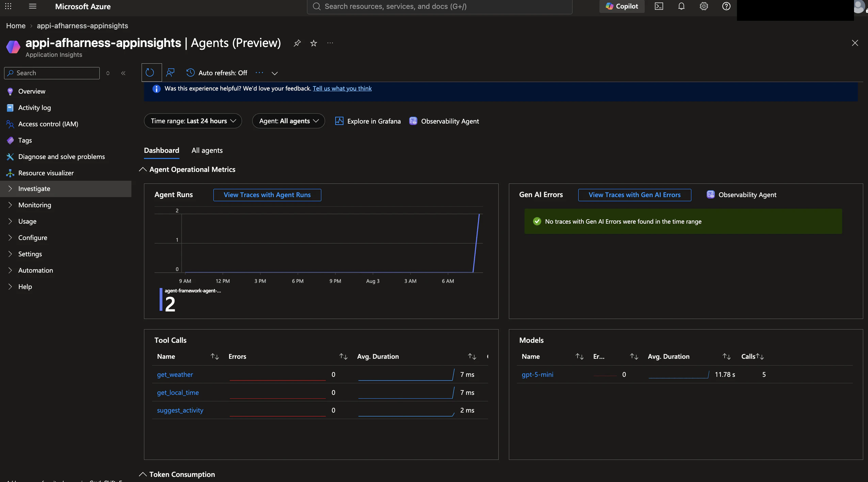Viewport: 868px width, 482px height.
Task: Collapse the left sidebar menu
Action: coord(123,73)
